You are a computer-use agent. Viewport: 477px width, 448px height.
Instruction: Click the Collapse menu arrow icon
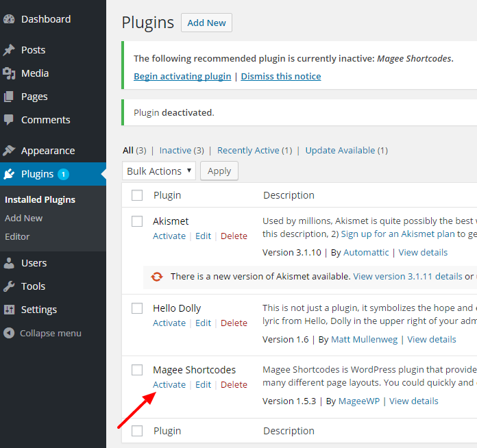[9, 333]
